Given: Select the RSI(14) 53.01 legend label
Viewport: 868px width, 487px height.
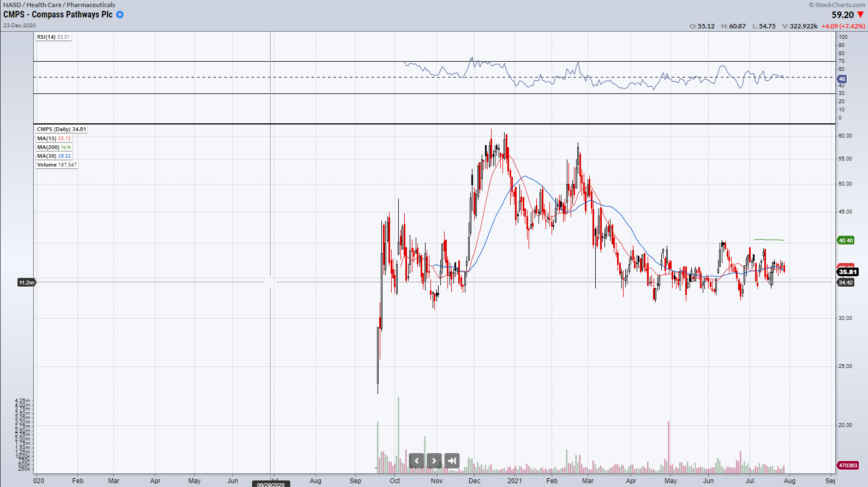Looking at the screenshot, I should tap(53, 37).
